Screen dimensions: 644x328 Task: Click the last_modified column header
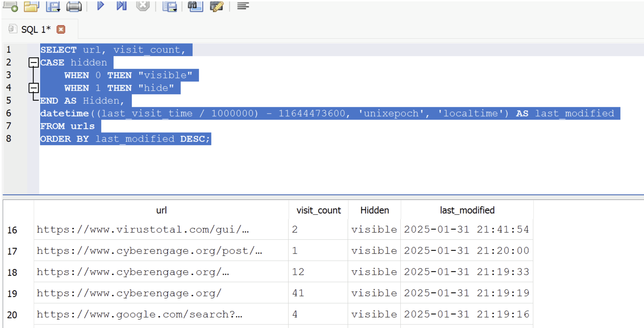click(467, 210)
